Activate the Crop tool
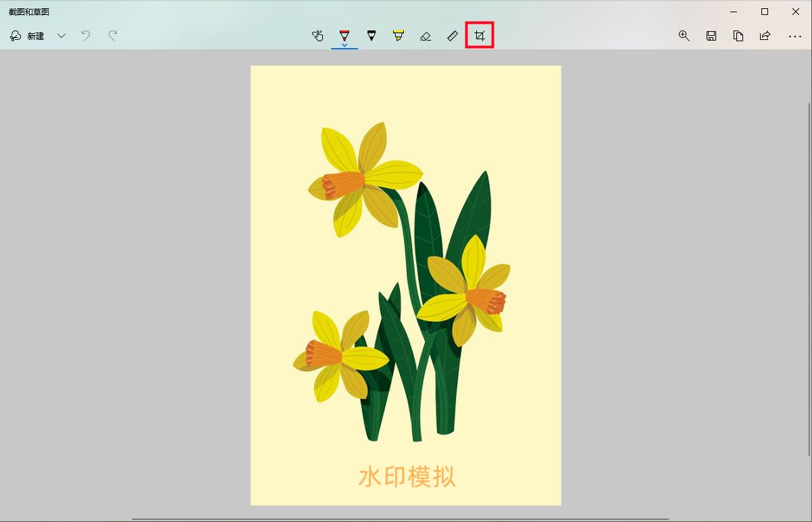This screenshot has height=522, width=812. (480, 36)
